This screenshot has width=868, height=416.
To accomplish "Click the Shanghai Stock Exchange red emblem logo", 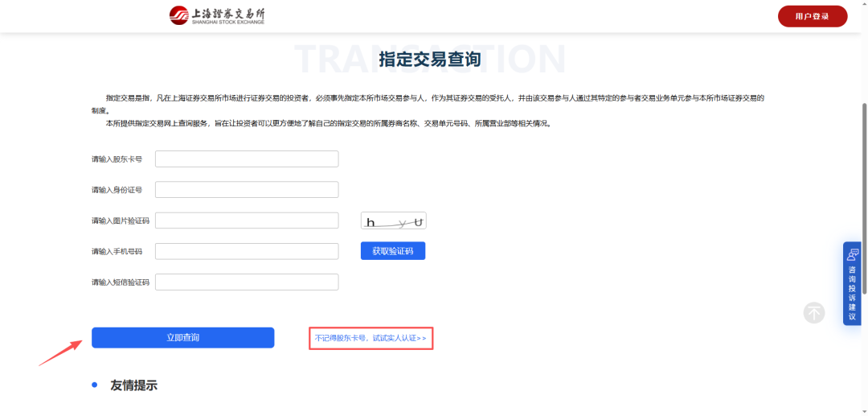I will tap(179, 15).
